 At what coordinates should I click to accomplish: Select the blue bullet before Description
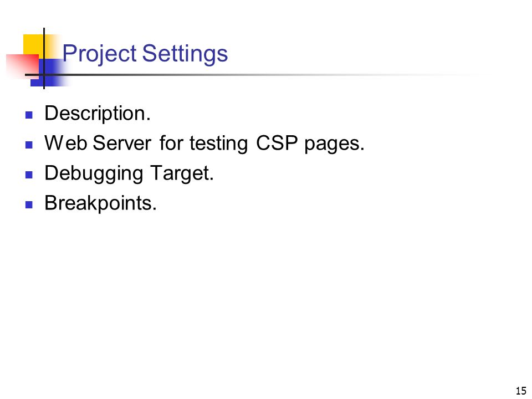[x=29, y=115]
